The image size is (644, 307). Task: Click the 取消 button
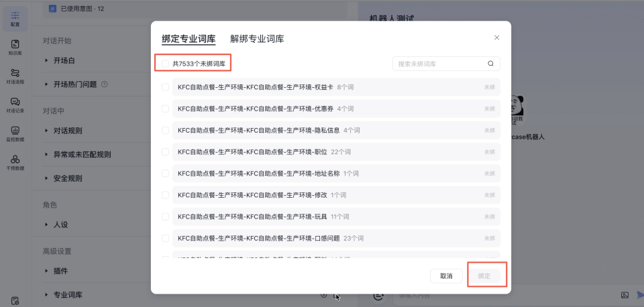447,276
